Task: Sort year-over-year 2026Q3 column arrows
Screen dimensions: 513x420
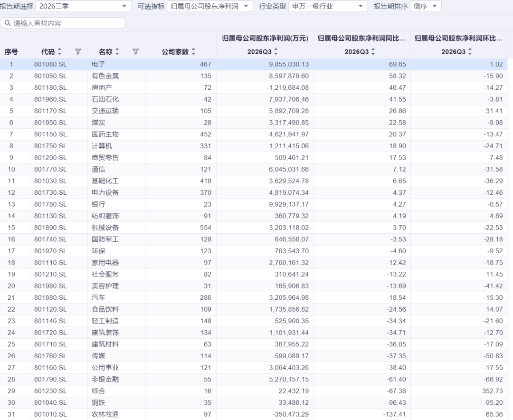Action: pyautogui.click(x=373, y=51)
